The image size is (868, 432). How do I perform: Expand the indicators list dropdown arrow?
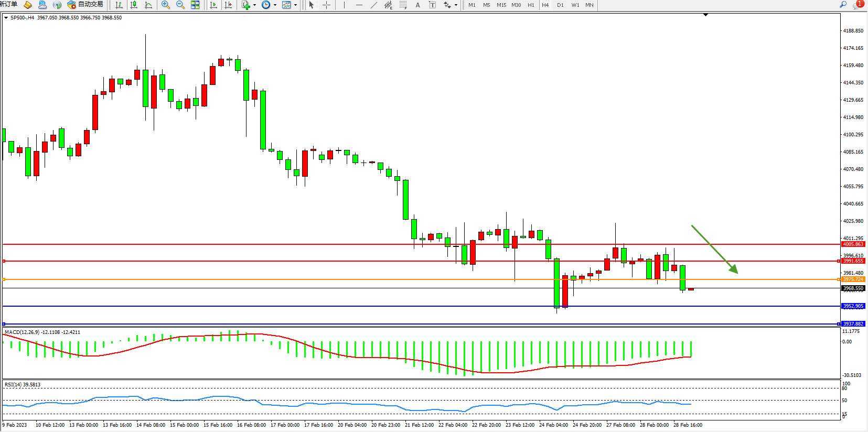pos(254,5)
